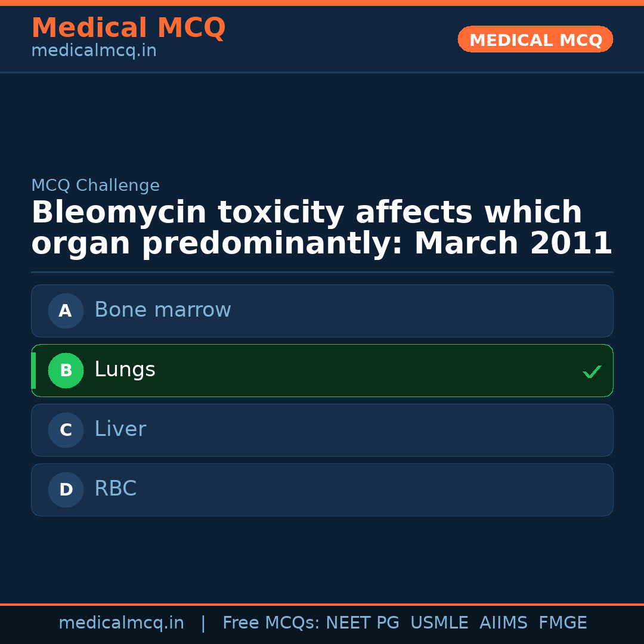Visit medicalmcq.in link under header title
The height and width of the screenshot is (644, 644).
click(94, 51)
